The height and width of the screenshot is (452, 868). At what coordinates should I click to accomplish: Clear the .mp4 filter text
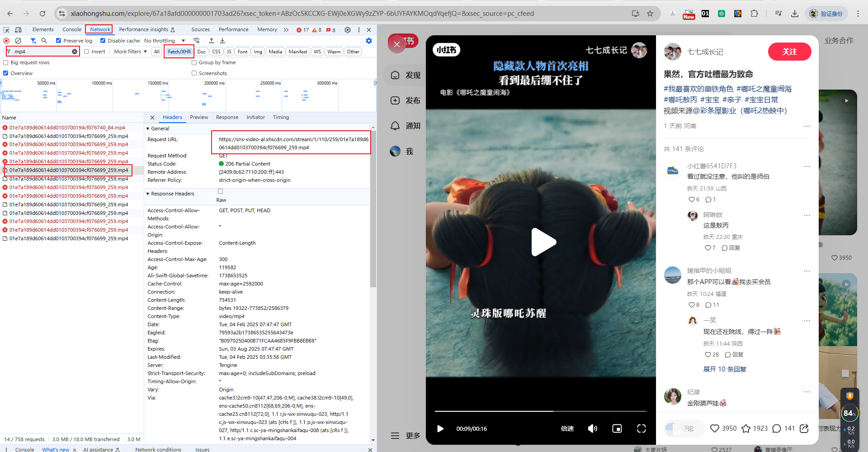point(75,52)
